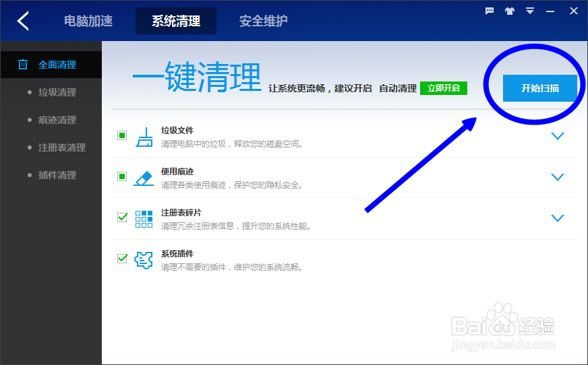Open the main menu dropdown triangle icon
The height and width of the screenshot is (365, 588).
tap(529, 11)
